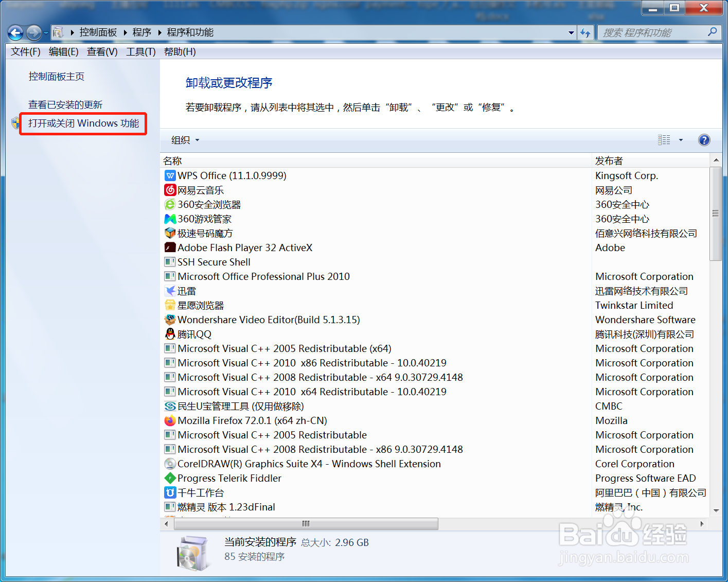This screenshot has height=582, width=728.
Task: Select the Mozilla Firefox icon
Action: pyautogui.click(x=170, y=420)
